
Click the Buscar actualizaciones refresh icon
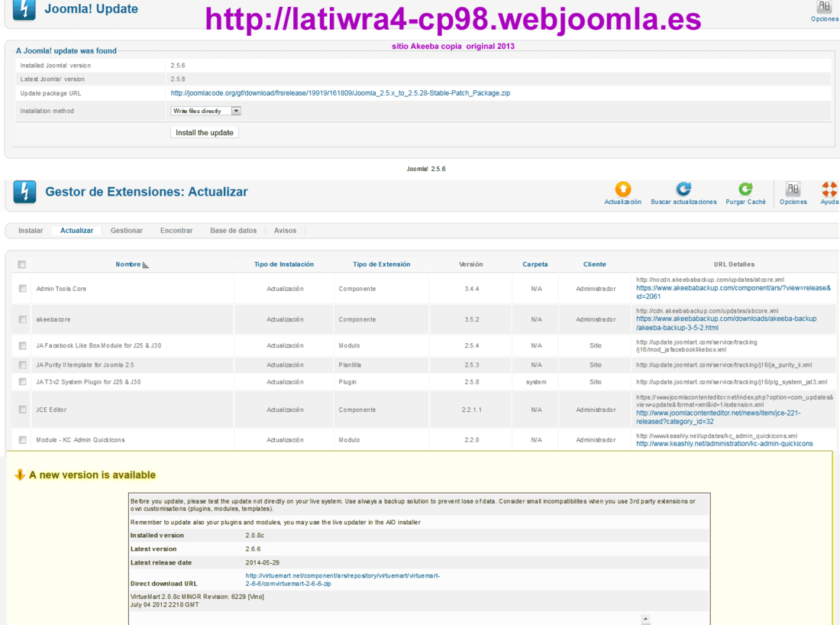[683, 189]
